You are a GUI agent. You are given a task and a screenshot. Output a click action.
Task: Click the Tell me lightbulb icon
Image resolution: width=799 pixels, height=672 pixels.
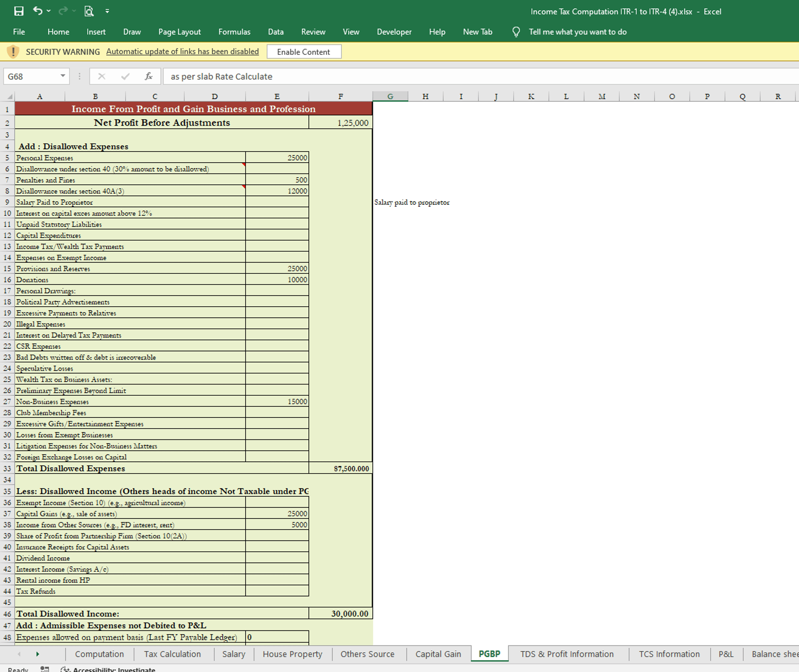click(x=516, y=32)
